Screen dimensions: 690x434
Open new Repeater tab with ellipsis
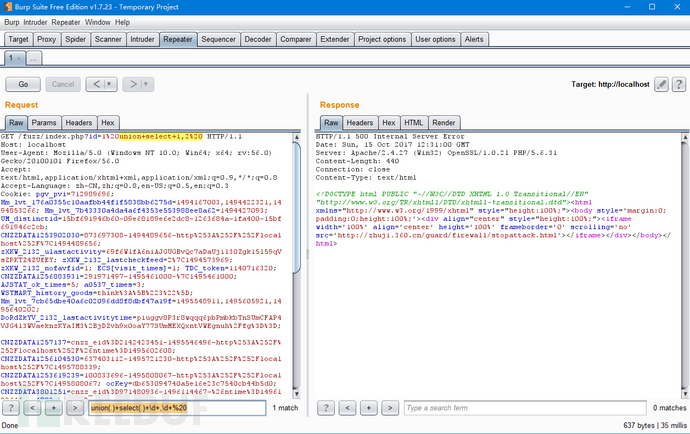(x=34, y=58)
